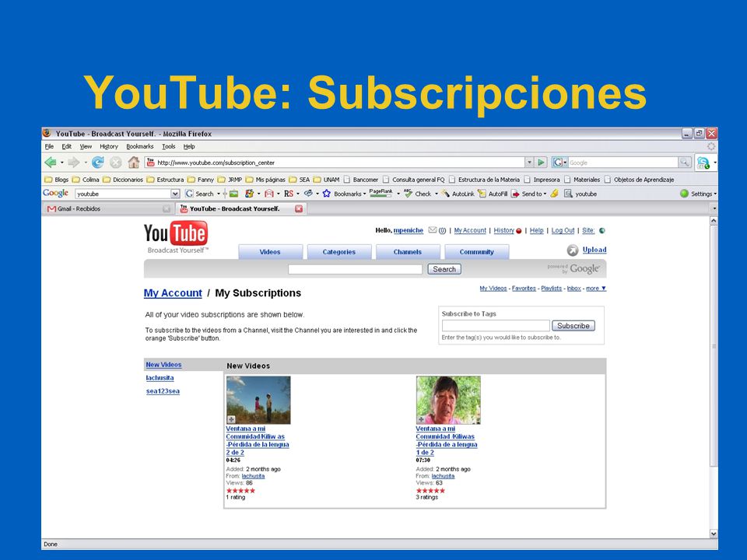
Task: Open the Send to dropdown arrow
Action: coord(545,194)
